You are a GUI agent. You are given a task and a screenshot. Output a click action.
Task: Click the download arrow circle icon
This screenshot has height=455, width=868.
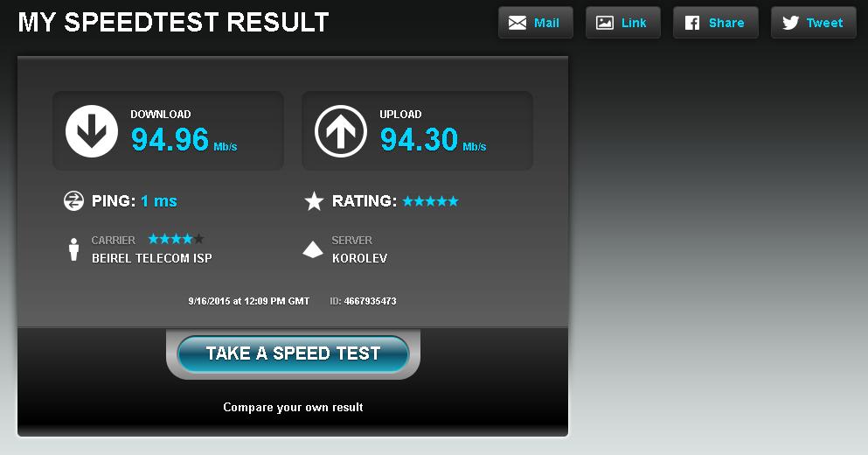coord(92,131)
